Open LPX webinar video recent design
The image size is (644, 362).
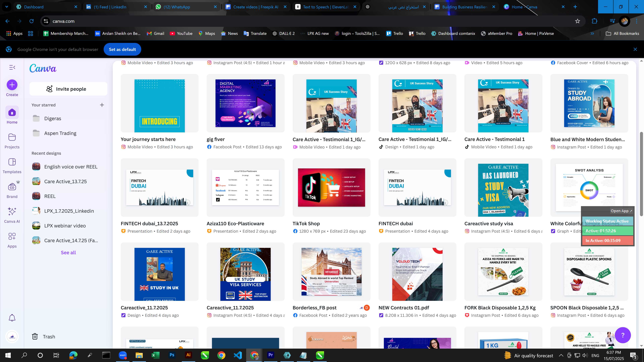coord(68,226)
